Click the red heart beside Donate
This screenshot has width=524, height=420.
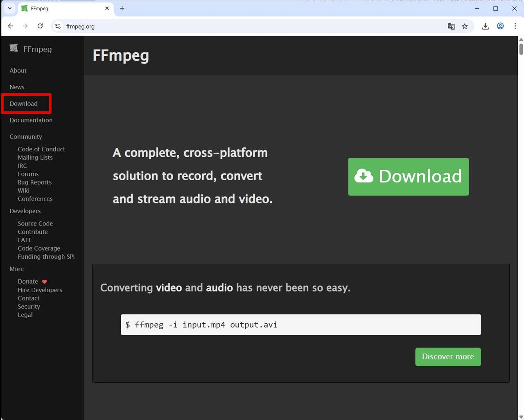(x=45, y=282)
